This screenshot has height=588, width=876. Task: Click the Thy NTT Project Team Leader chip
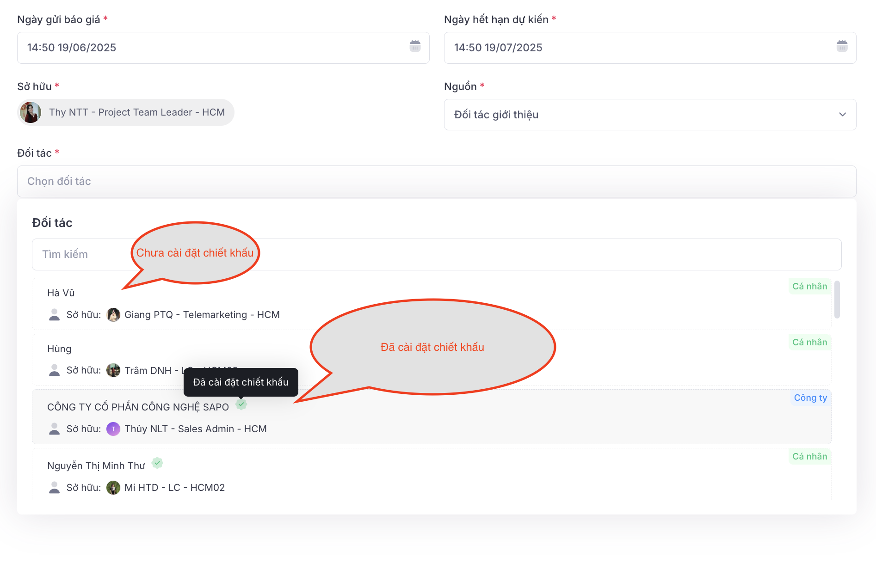[x=125, y=112]
